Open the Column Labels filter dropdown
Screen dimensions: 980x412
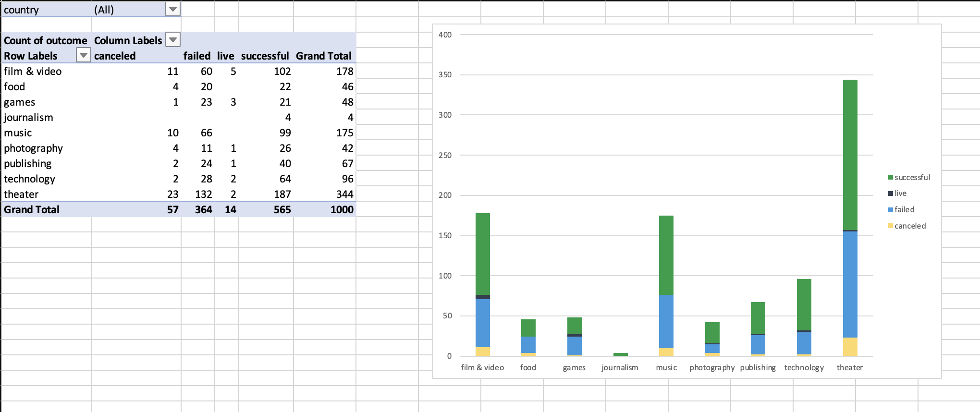(173, 40)
